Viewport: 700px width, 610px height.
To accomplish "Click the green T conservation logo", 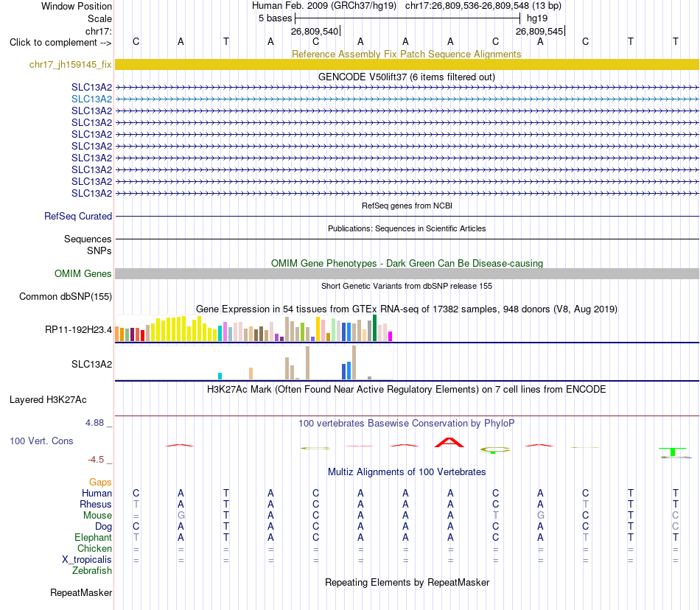I will (672, 452).
